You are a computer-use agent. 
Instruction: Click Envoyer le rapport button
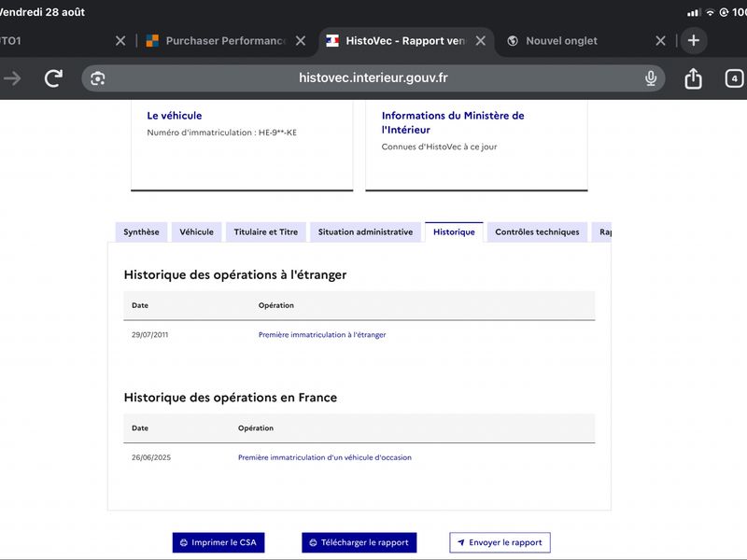500,542
